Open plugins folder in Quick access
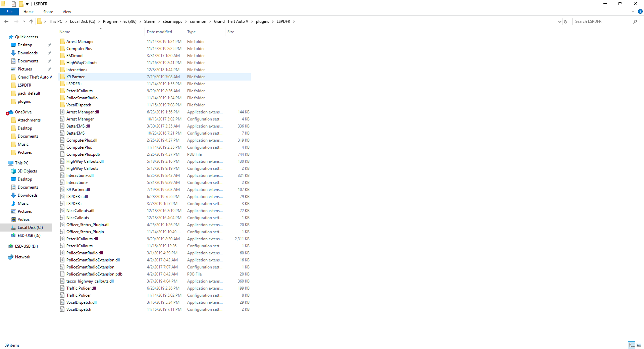644x349 pixels. (24, 101)
